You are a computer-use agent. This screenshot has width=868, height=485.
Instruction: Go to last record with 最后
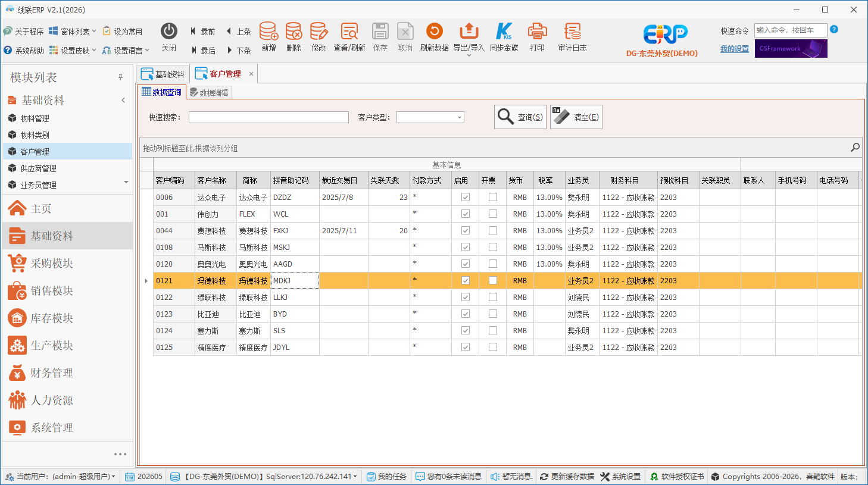(x=203, y=51)
